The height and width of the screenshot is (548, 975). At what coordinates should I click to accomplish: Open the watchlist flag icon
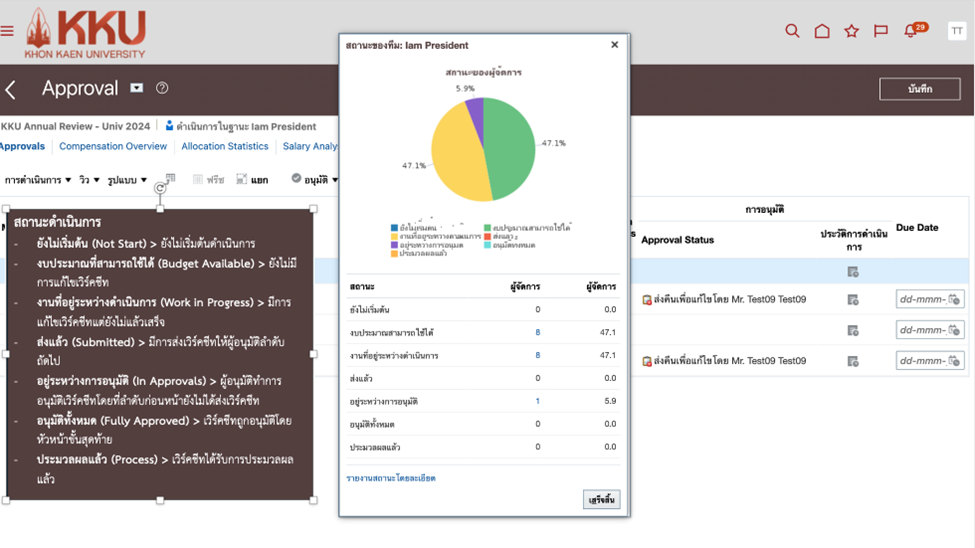[x=881, y=31]
